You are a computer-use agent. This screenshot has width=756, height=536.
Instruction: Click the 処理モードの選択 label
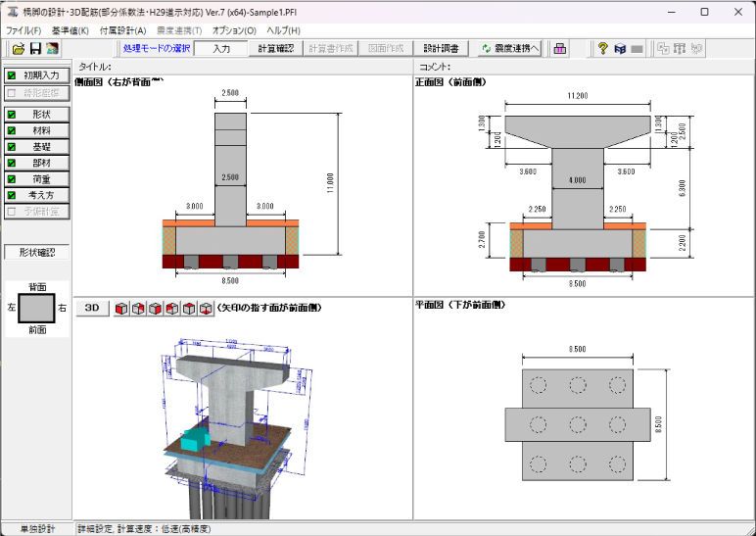tap(157, 48)
